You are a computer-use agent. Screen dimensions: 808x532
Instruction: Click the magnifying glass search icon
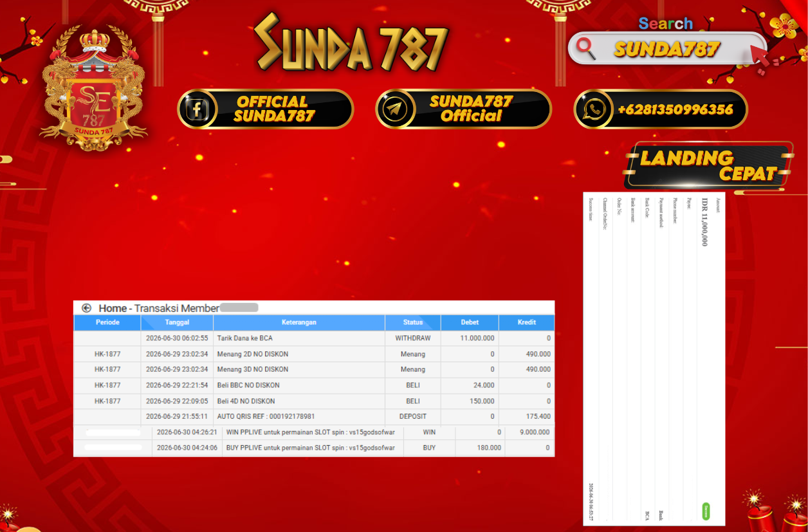point(586,48)
